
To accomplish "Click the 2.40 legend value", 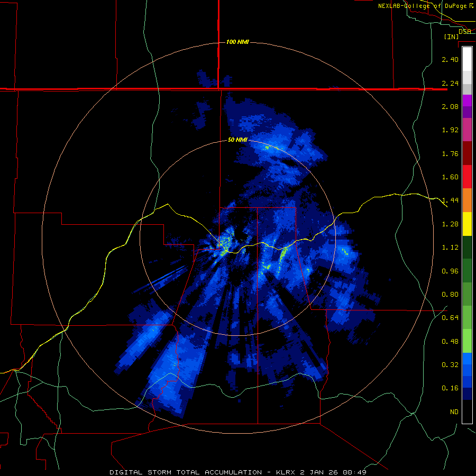I will coord(450,59).
